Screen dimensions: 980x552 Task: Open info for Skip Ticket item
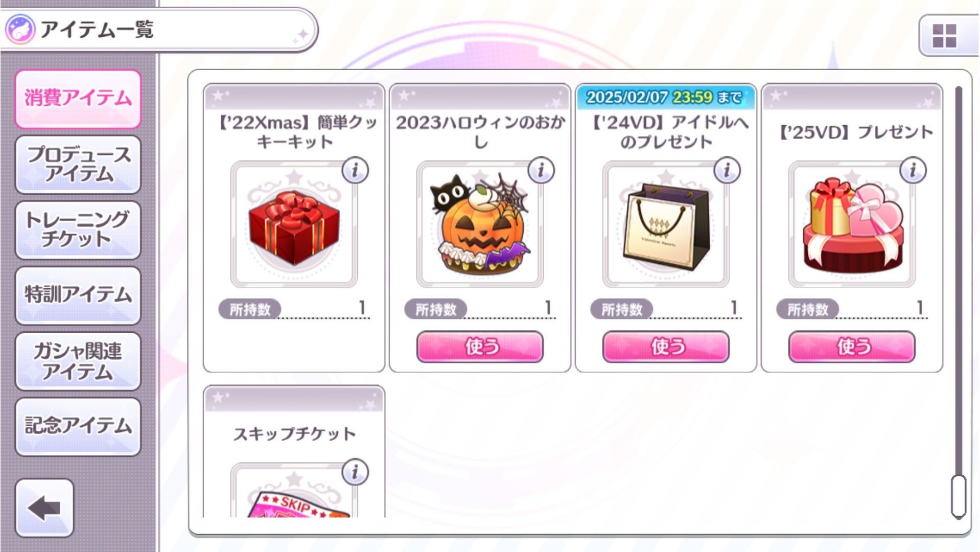coord(355,472)
